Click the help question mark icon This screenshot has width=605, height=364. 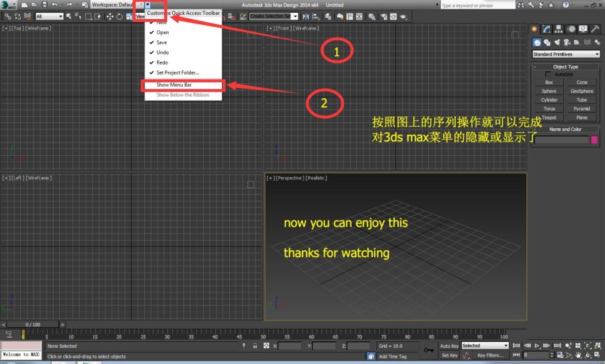point(565,5)
